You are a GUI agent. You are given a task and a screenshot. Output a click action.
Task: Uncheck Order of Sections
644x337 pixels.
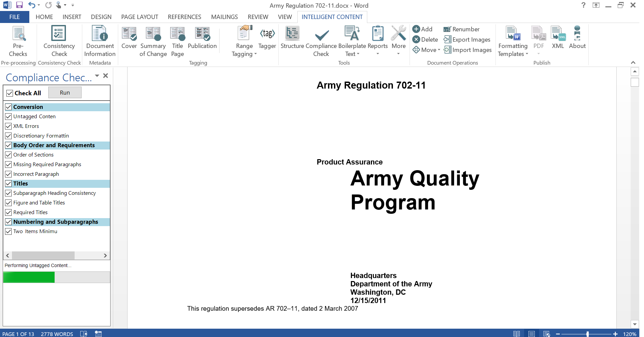[8, 155]
